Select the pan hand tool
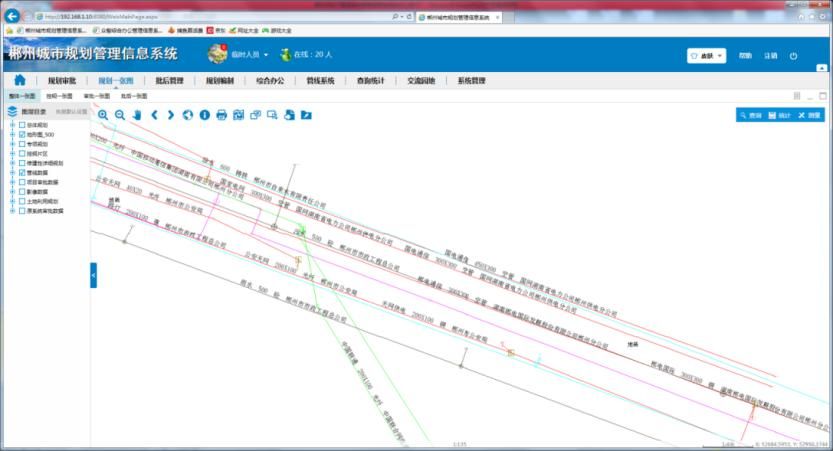833x451 pixels. coord(137,115)
